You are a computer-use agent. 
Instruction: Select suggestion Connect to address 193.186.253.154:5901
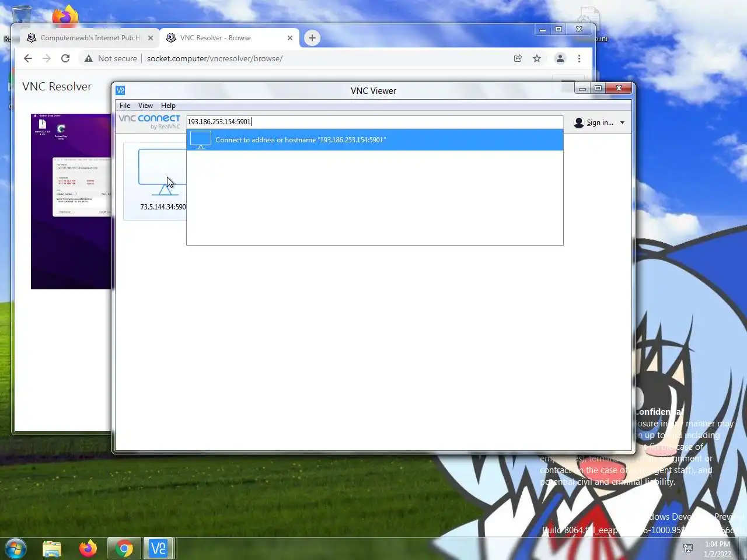(x=375, y=140)
